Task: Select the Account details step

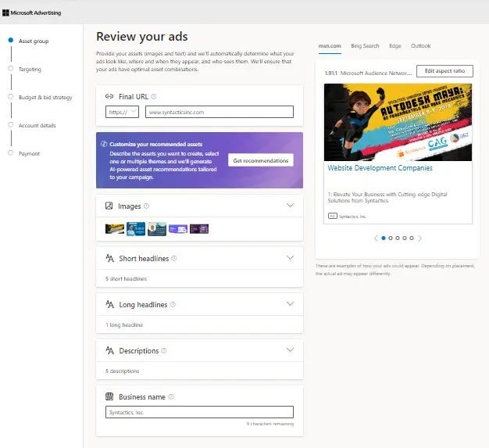Action: tap(32, 125)
